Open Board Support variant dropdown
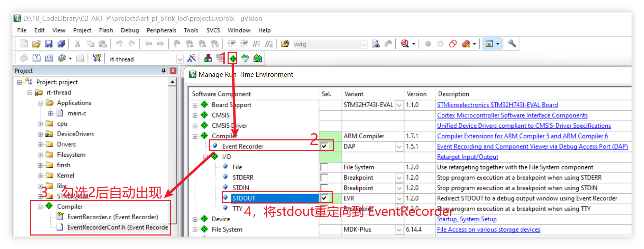 (x=399, y=105)
